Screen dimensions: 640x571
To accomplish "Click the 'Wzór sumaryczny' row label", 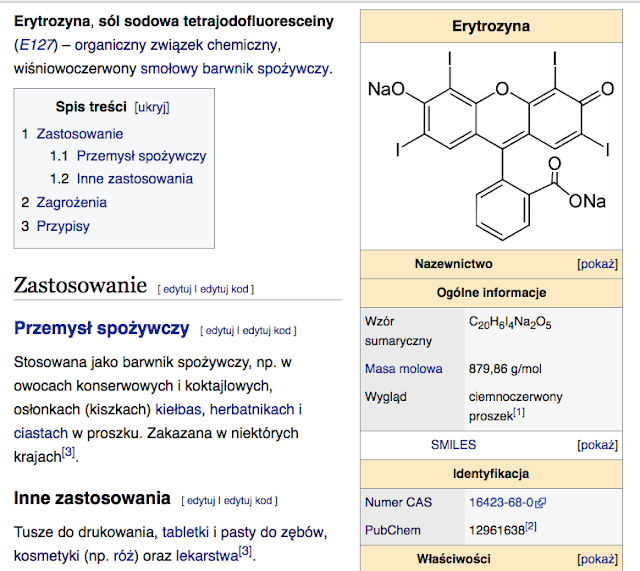I will 398,331.
